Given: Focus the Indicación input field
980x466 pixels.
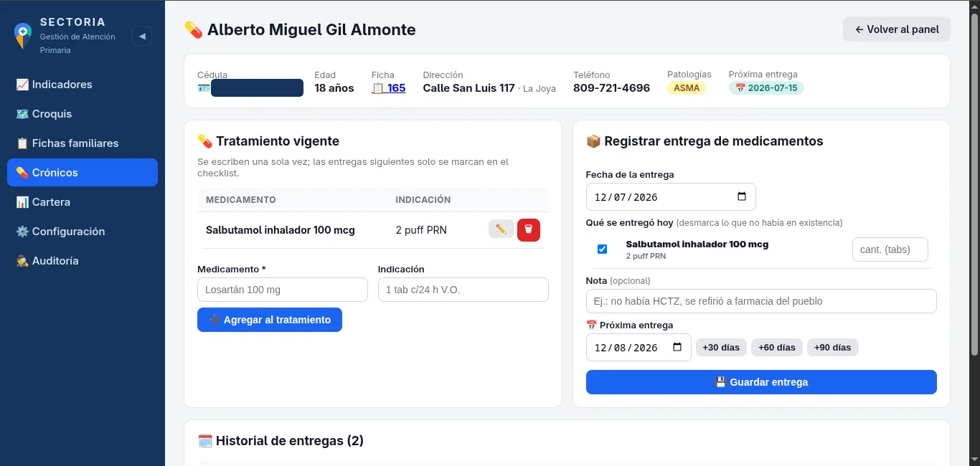Looking at the screenshot, I should click(x=463, y=290).
